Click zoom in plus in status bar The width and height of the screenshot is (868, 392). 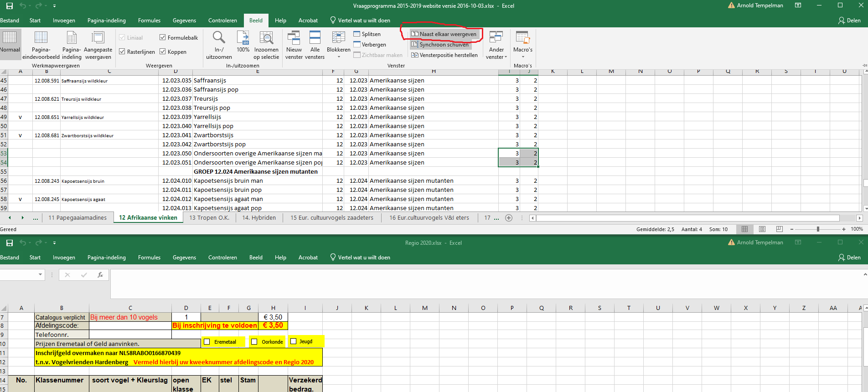pos(844,229)
